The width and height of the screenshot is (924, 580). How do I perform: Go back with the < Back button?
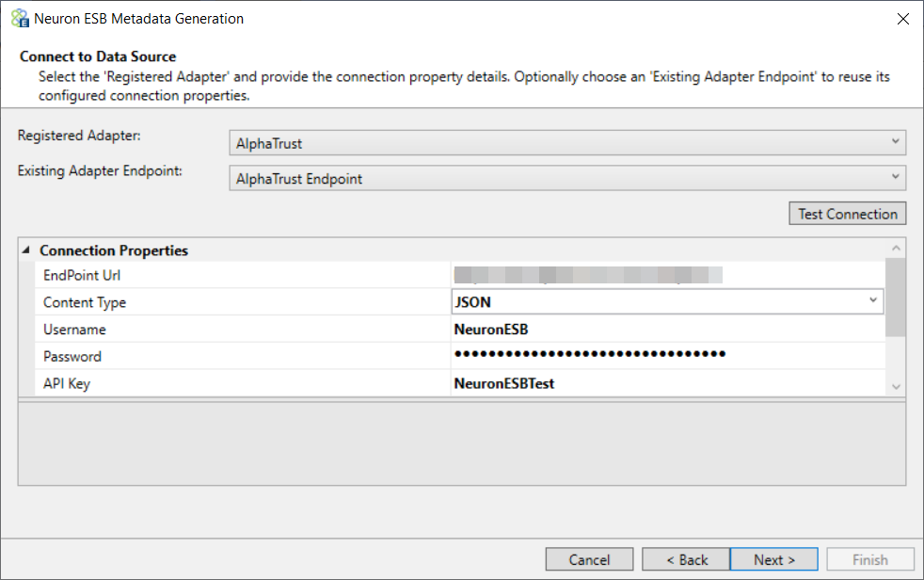click(x=687, y=559)
